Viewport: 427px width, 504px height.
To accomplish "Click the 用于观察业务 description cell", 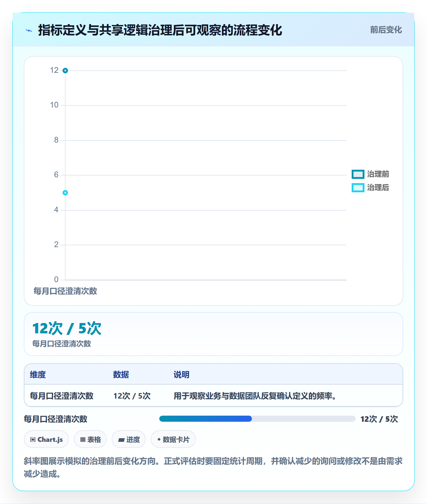I will [255, 396].
